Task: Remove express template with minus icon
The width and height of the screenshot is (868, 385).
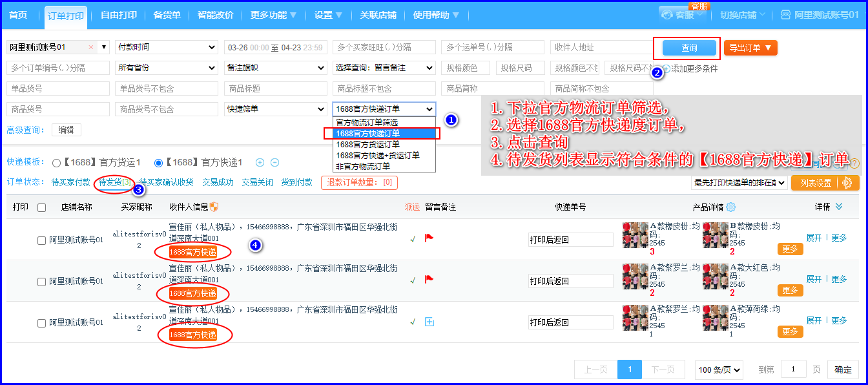Action: (274, 163)
